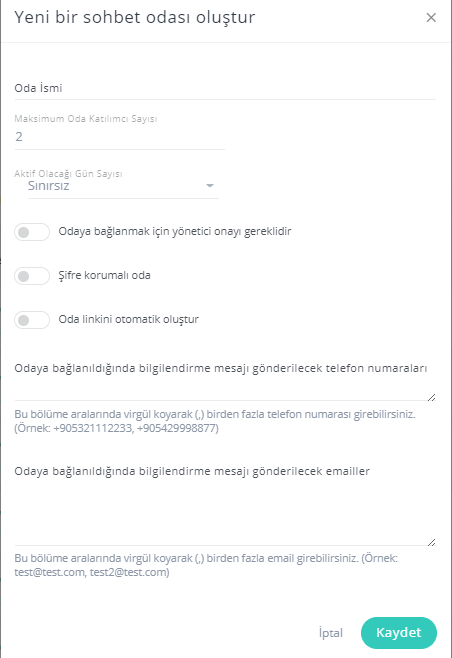Click the dialog title Yeni bir sohbet odası oluştur
Viewport: 452px width, 658px height.
(x=135, y=17)
